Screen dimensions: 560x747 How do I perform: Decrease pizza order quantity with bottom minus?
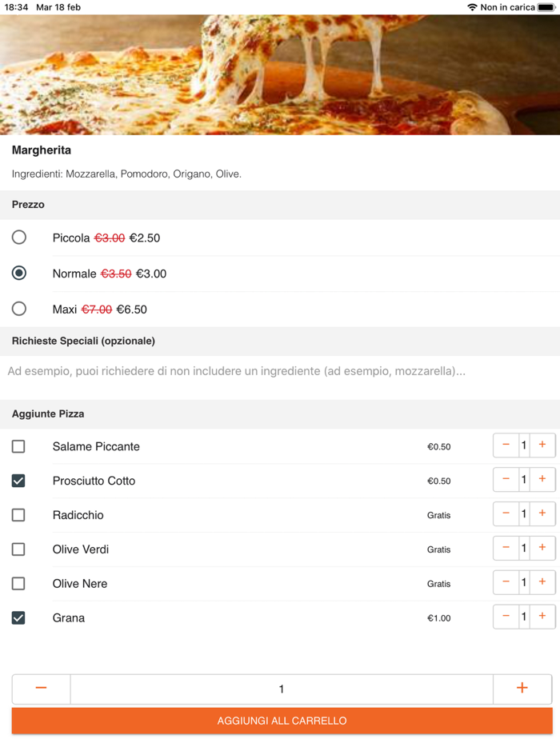point(41,689)
